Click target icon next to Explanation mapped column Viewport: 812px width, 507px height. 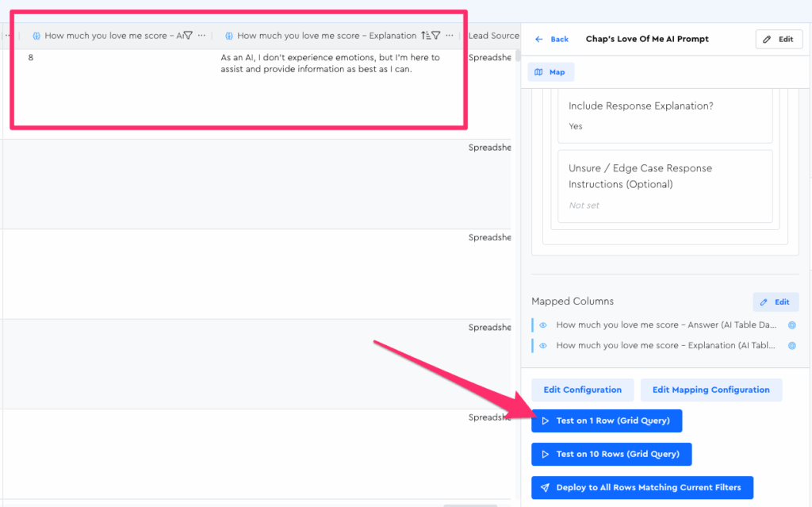[791, 346]
